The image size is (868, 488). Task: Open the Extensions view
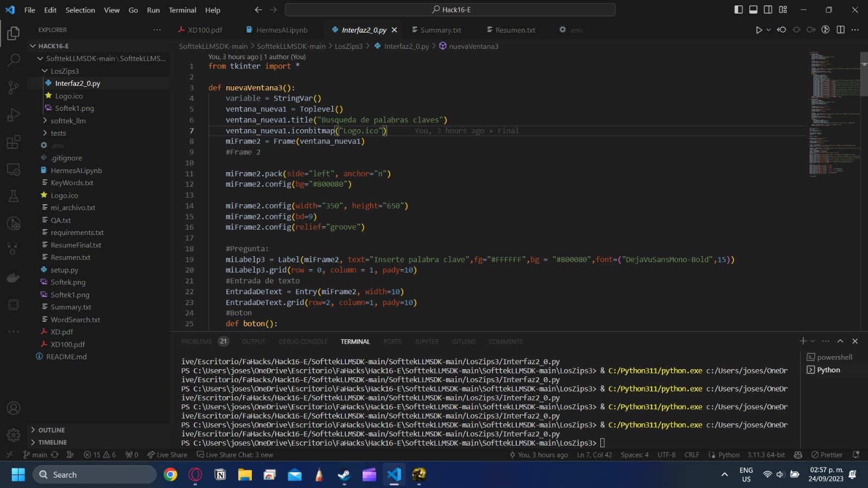14,142
